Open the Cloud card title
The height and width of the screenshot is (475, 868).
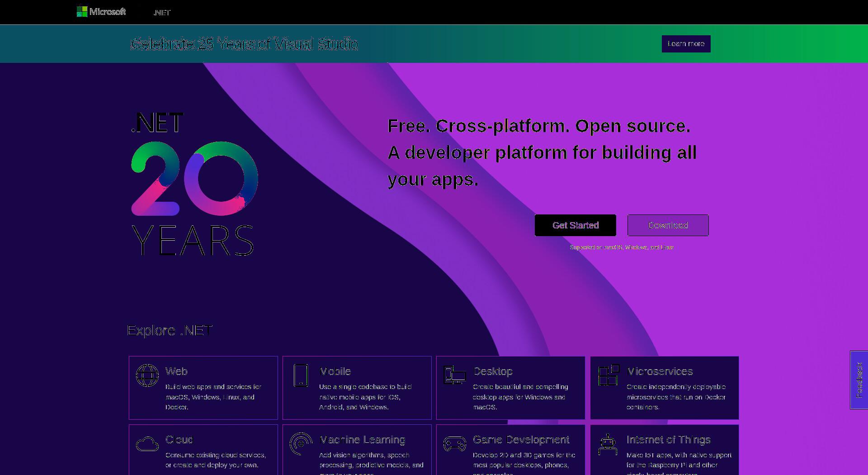pyautogui.click(x=179, y=440)
